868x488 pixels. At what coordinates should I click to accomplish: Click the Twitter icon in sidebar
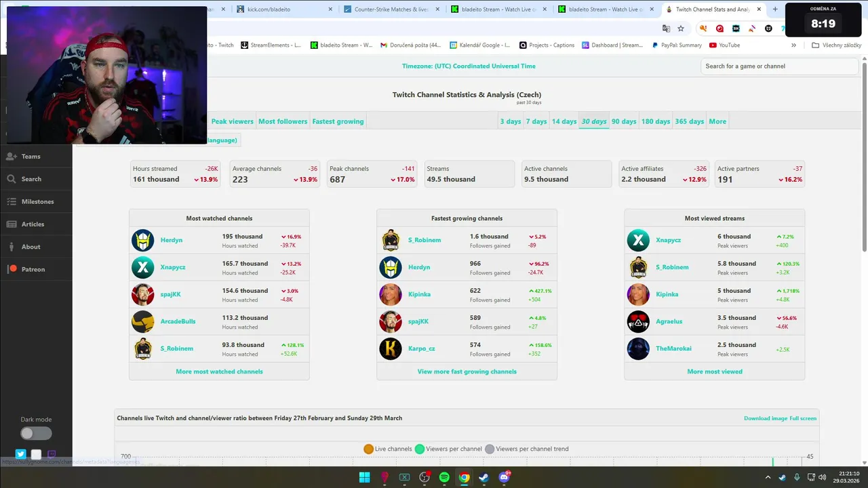(x=20, y=454)
